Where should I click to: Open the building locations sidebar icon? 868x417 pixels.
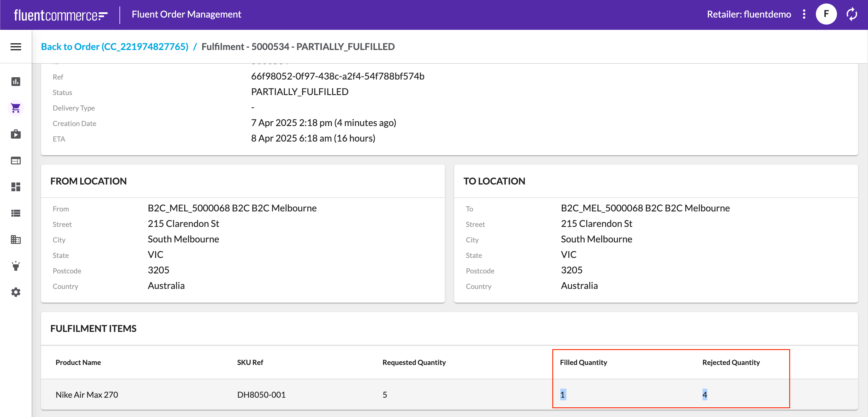tap(16, 239)
